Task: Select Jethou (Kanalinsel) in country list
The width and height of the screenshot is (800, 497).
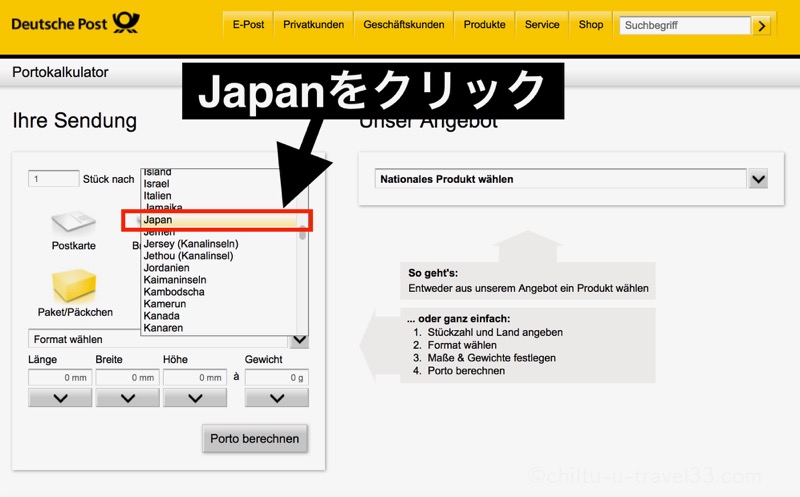Action: 219,256
